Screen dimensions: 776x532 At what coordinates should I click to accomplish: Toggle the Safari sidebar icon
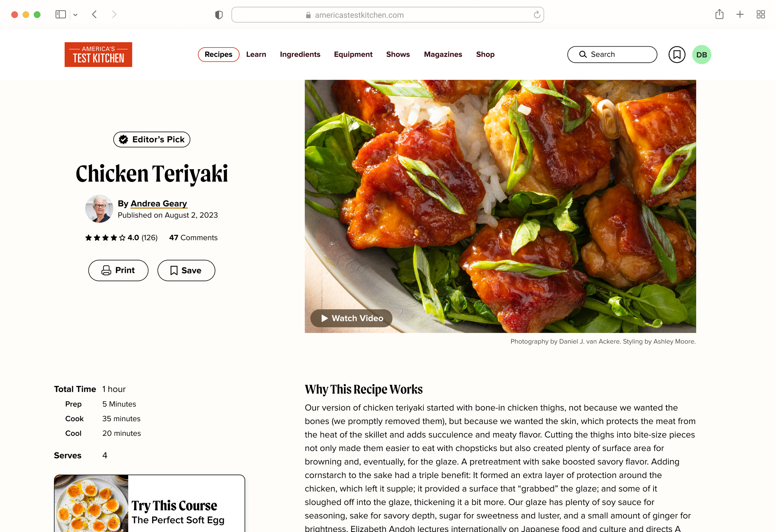pos(61,14)
